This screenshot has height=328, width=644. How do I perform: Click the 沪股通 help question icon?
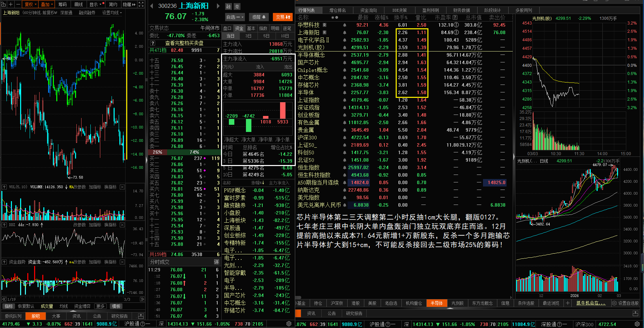click(143, 324)
